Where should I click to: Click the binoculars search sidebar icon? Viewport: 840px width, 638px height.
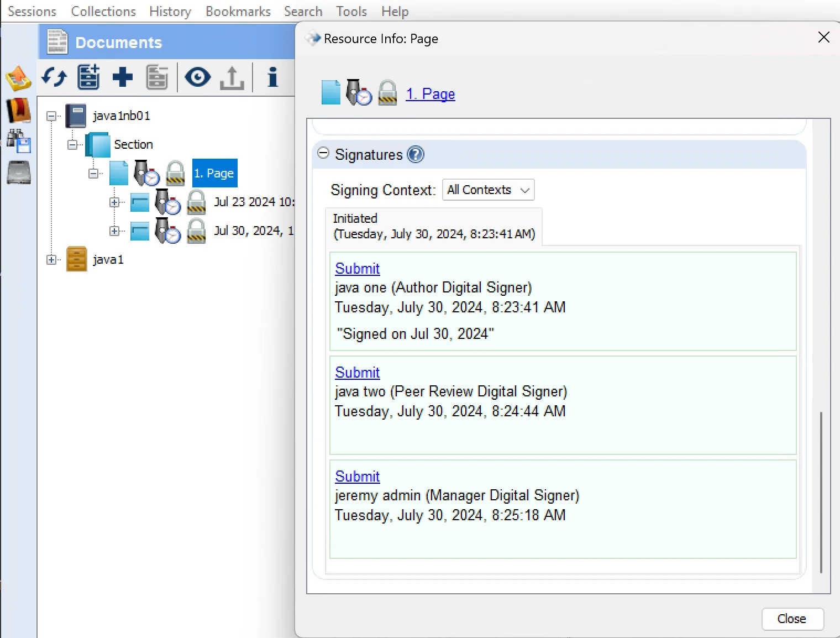tap(18, 141)
